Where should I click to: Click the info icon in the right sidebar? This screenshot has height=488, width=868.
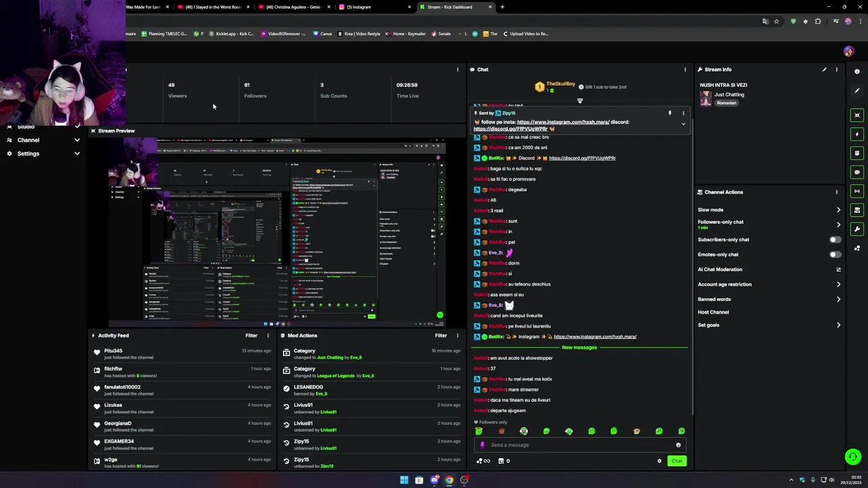point(857,71)
